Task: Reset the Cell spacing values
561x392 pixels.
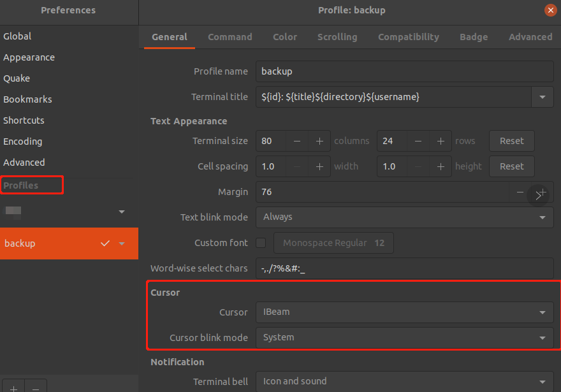Action: click(511, 166)
